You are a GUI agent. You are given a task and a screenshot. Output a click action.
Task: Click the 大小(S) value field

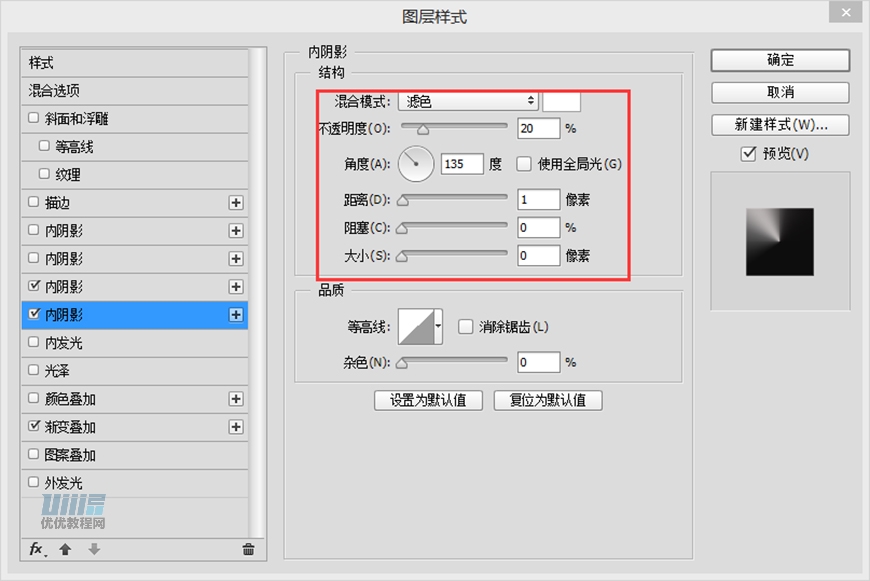(539, 255)
